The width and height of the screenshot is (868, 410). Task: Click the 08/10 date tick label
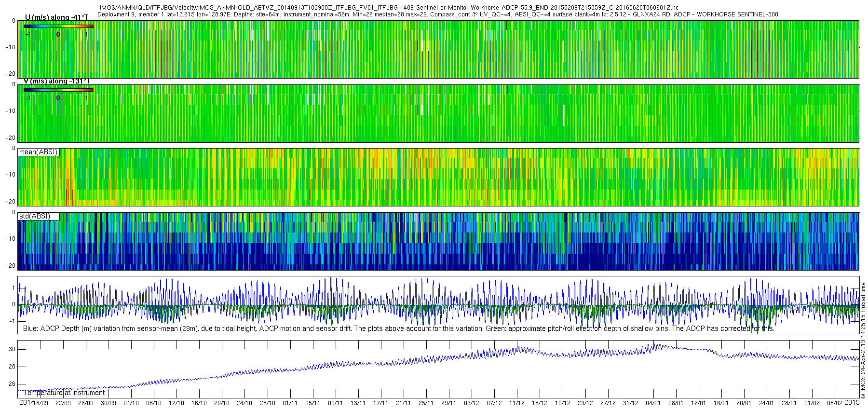click(x=154, y=403)
